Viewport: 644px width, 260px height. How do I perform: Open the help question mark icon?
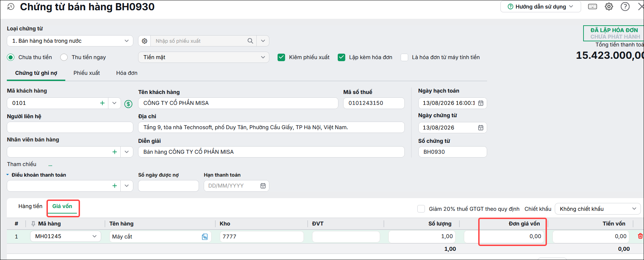click(x=625, y=6)
